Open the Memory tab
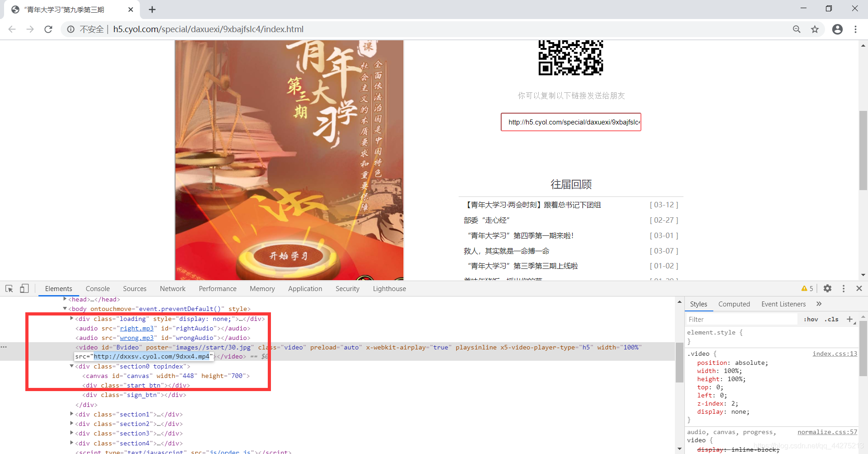Image resolution: width=868 pixels, height=454 pixels. point(262,289)
